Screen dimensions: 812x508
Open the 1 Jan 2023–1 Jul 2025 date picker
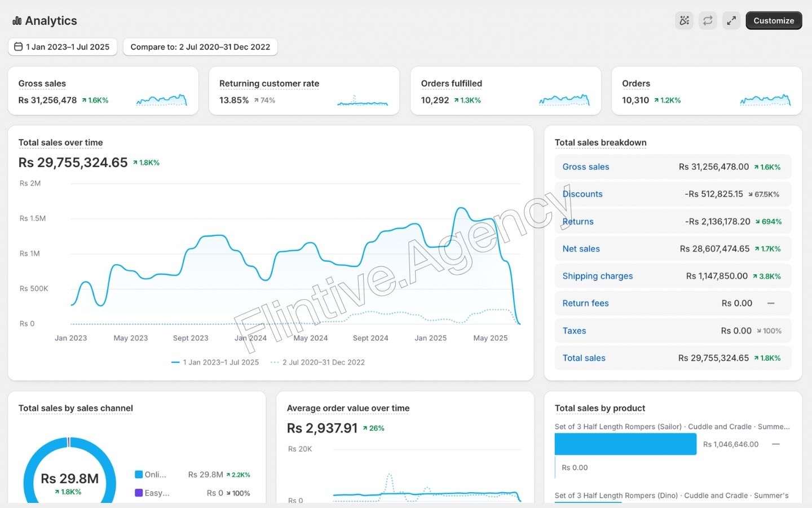click(x=63, y=47)
